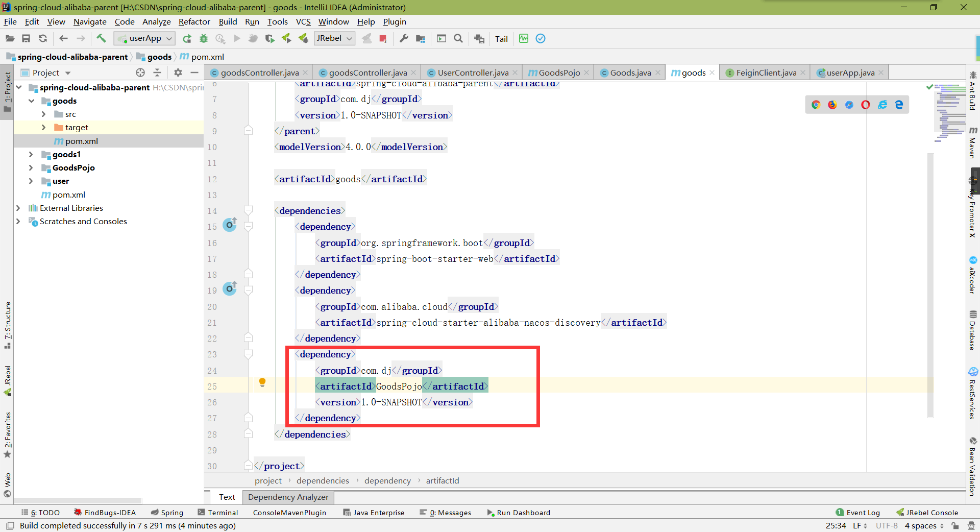The height and width of the screenshot is (532, 980).
Task: Close the GoodsPojo editor tab
Action: point(586,72)
